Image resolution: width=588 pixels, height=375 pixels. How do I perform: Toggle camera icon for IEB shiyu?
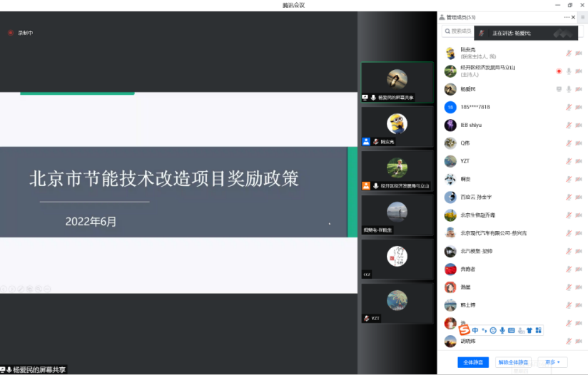pyautogui.click(x=579, y=125)
